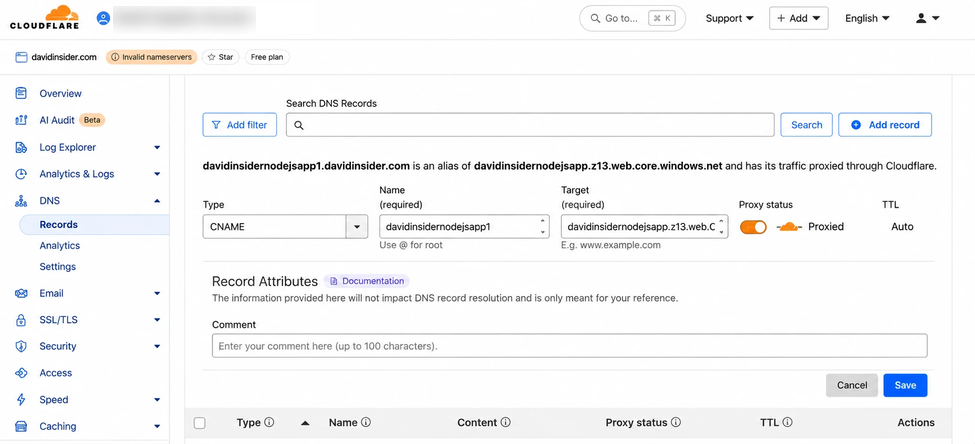Click the orange Cloudflare proxied cloud icon

tap(789, 227)
